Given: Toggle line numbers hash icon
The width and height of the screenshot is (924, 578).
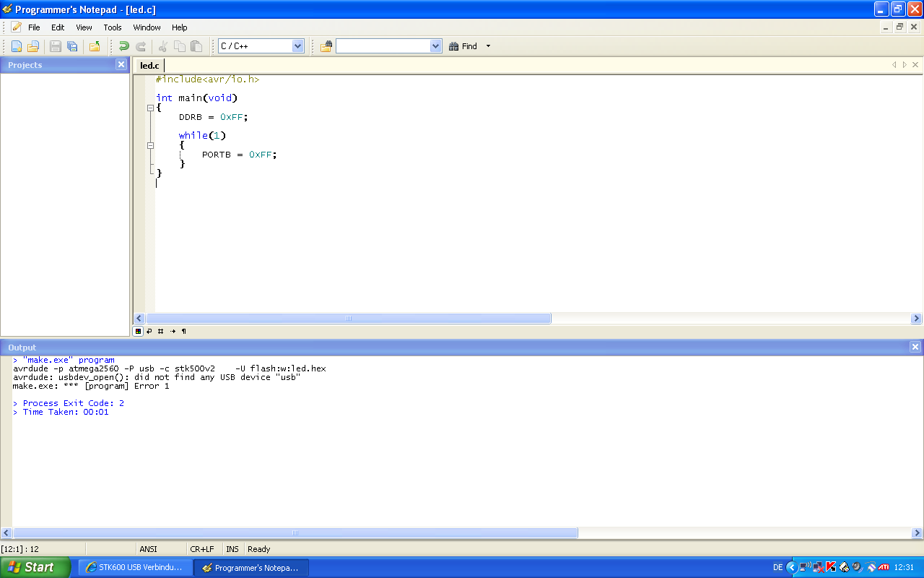Looking at the screenshot, I should 160,331.
